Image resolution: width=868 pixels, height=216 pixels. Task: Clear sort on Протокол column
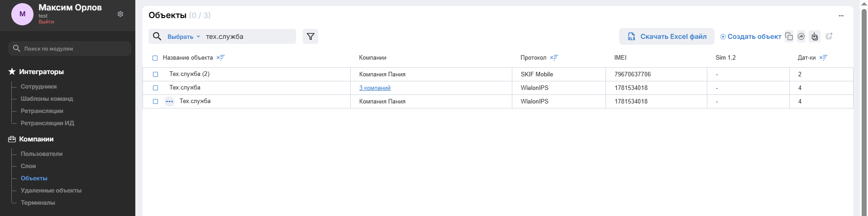tap(554, 57)
